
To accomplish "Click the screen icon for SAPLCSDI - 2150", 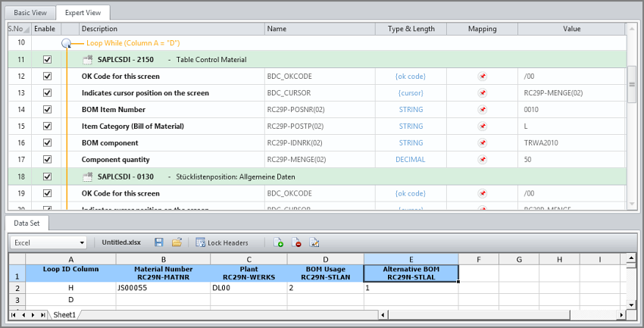I will point(88,59).
